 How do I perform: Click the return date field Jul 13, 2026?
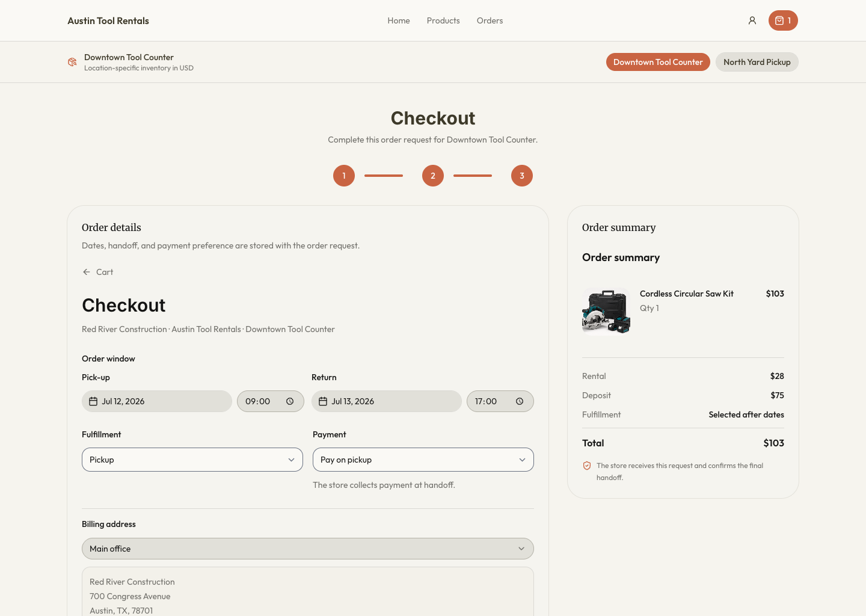coord(387,401)
